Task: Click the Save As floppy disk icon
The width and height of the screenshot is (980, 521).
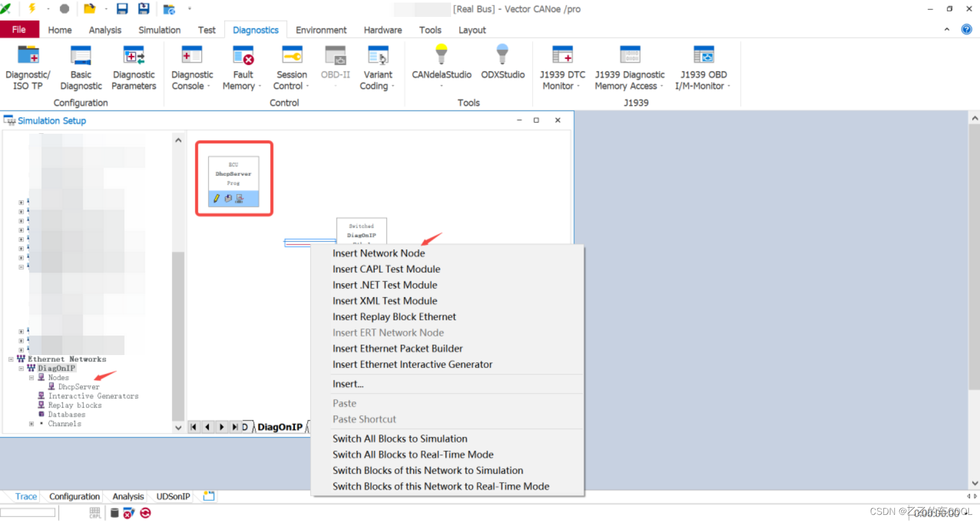Action: coord(144,9)
